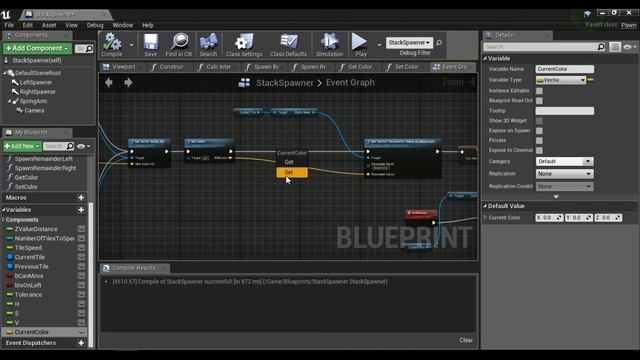Open the Debug menu
This screenshot has height=360, width=640.
click(95, 25)
